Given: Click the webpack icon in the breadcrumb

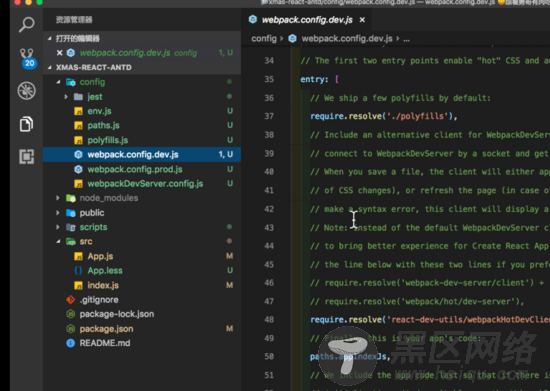Looking at the screenshot, I should click(x=292, y=39).
